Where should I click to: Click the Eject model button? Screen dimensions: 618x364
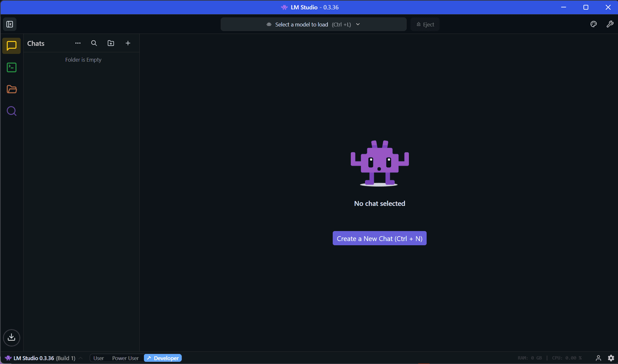click(425, 25)
